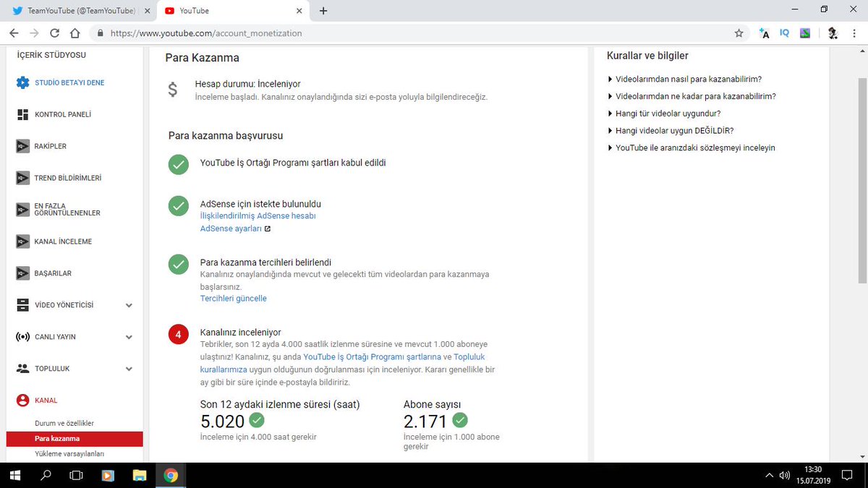The height and width of the screenshot is (488, 868).
Task: Open 'Yükleme varsayılanları' menu item
Action: tap(70, 454)
